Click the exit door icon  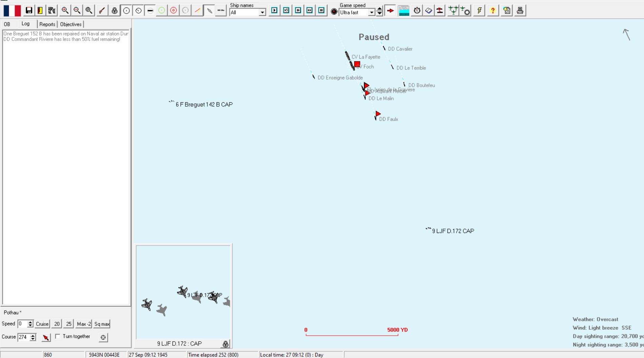pos(40,11)
